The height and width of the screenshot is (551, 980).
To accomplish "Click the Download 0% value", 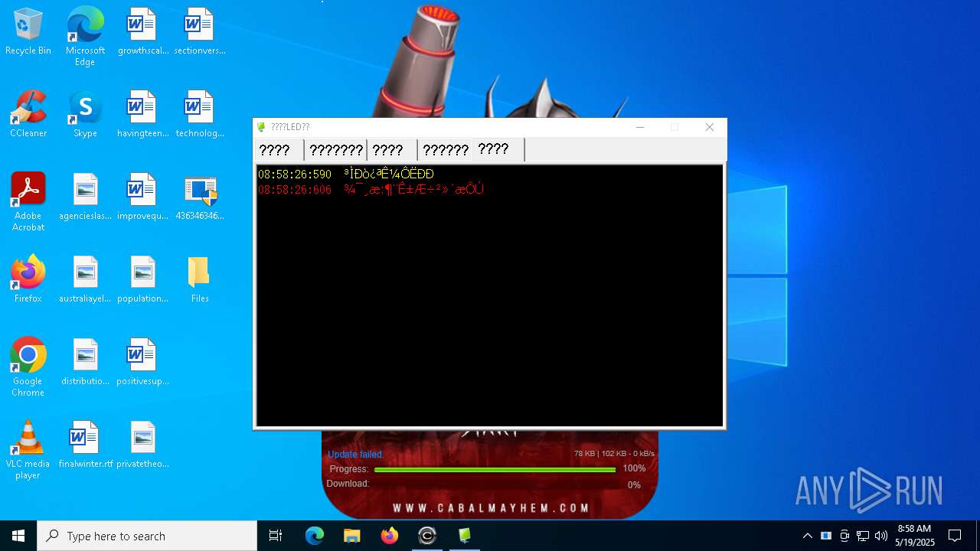I will pyautogui.click(x=634, y=485).
